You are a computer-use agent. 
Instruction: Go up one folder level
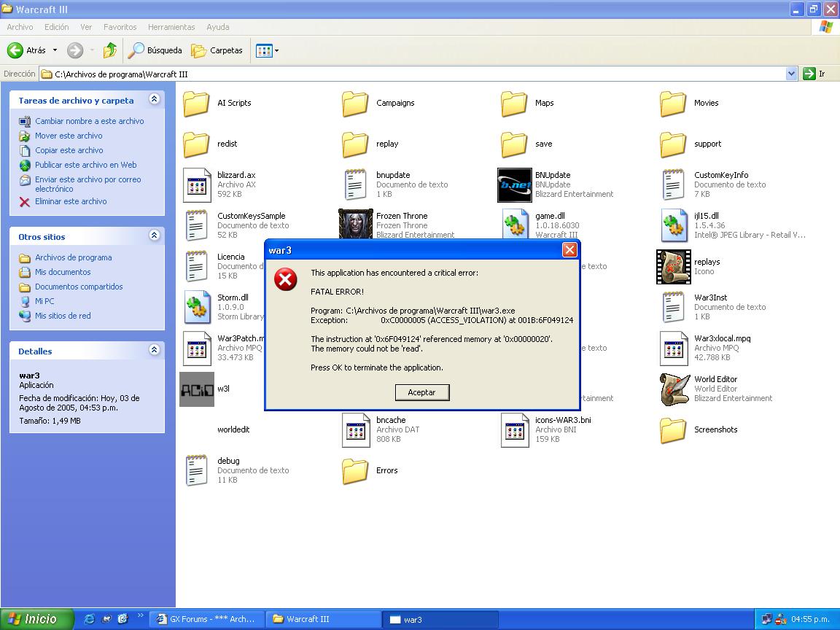coord(110,50)
